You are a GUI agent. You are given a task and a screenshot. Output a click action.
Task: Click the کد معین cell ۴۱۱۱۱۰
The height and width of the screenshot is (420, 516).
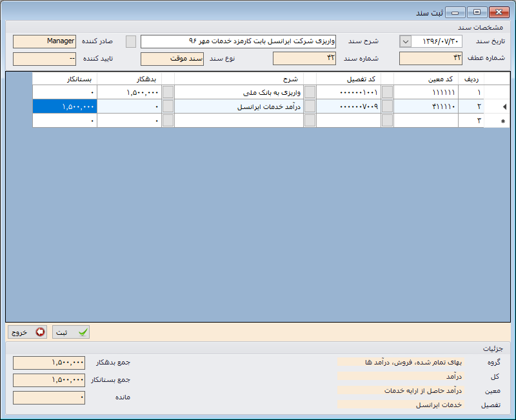tap(426, 106)
